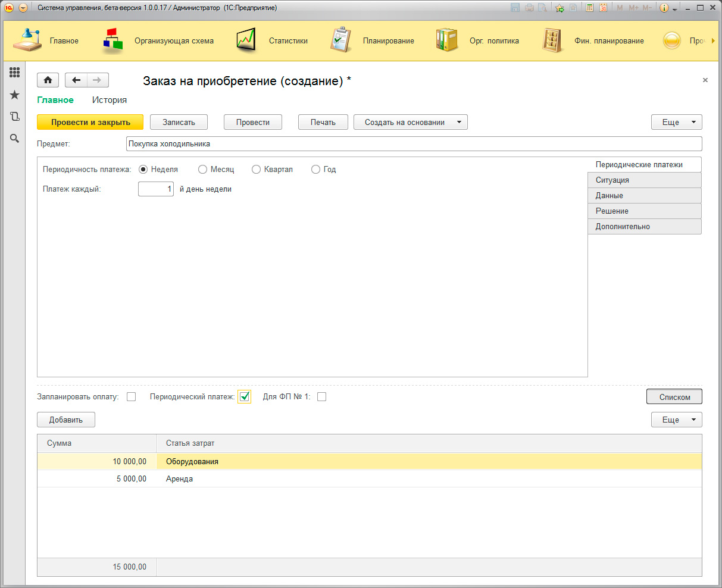This screenshot has height=588, width=722.
Task: Open the Фин. планирование abacus icon
Action: click(x=552, y=40)
